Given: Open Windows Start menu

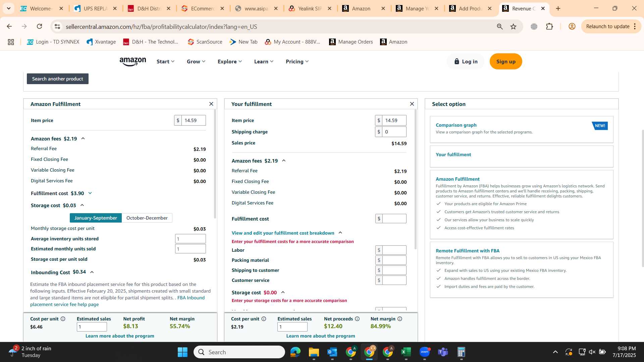Looking at the screenshot, I should [182, 352].
